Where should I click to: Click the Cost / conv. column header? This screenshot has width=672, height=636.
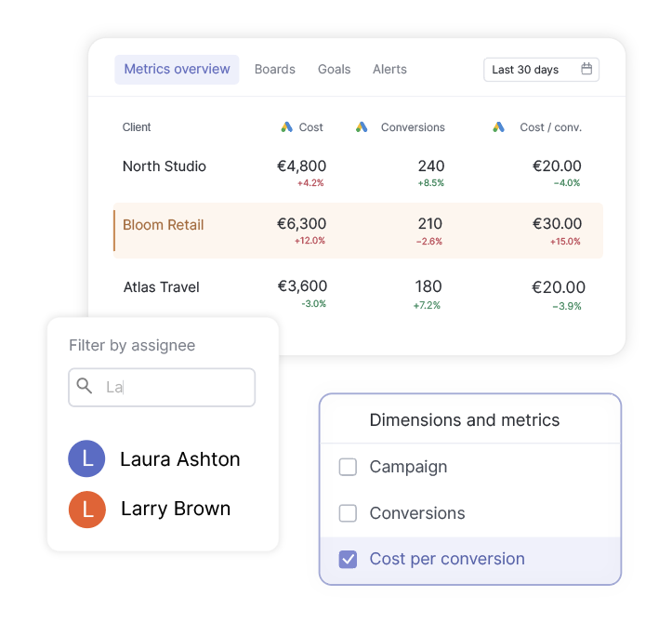point(551,127)
